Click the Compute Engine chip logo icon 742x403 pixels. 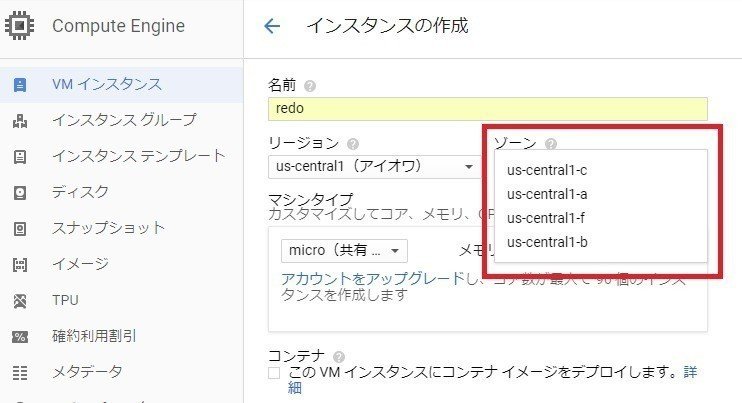coord(18,26)
